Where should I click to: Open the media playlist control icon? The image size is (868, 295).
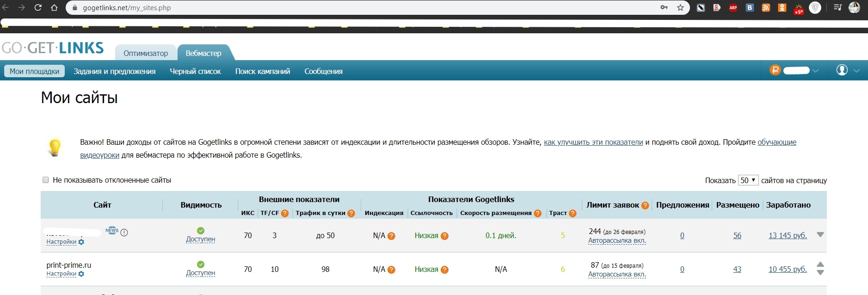click(837, 7)
